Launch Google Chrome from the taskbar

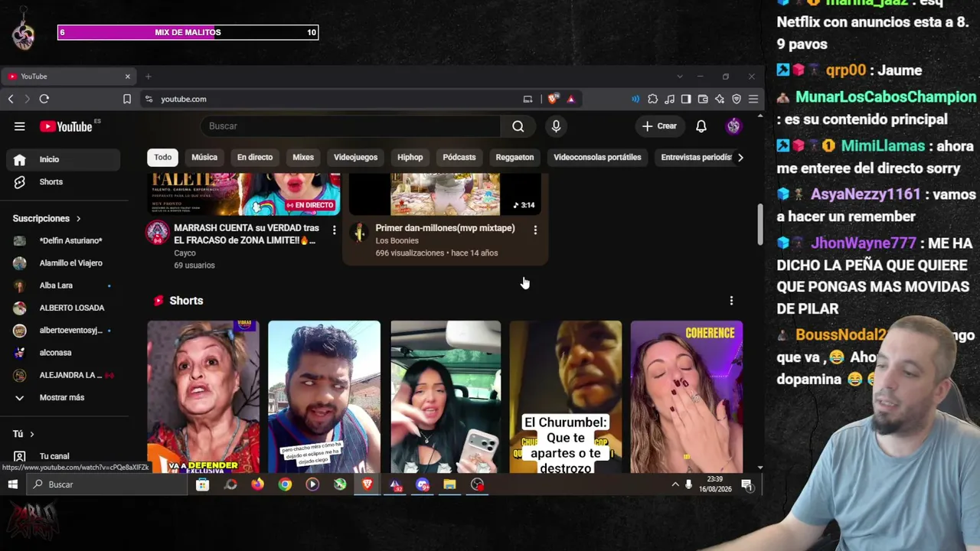pos(285,484)
